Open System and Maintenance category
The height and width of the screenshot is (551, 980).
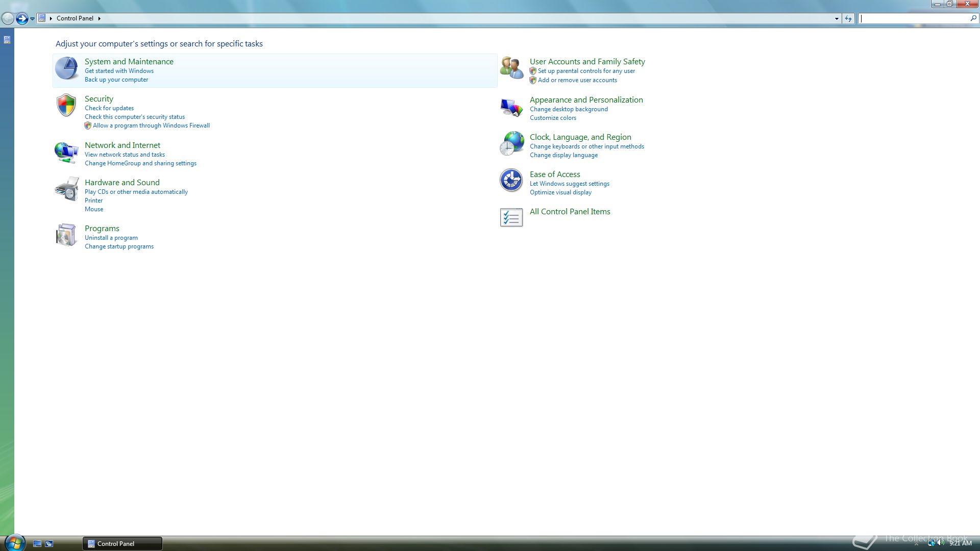(129, 62)
